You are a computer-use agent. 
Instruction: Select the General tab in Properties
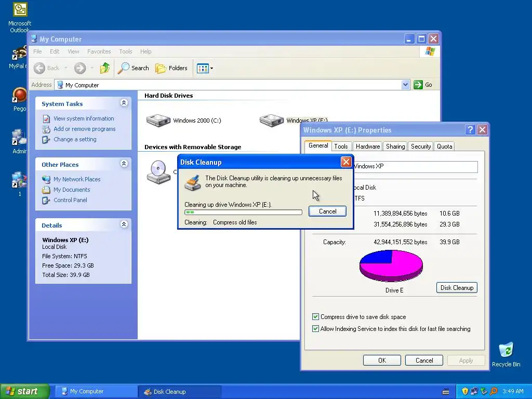click(318, 145)
